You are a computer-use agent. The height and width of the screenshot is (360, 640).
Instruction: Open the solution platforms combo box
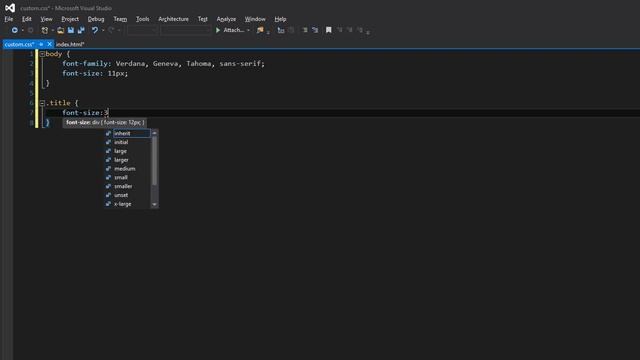pos(186,30)
